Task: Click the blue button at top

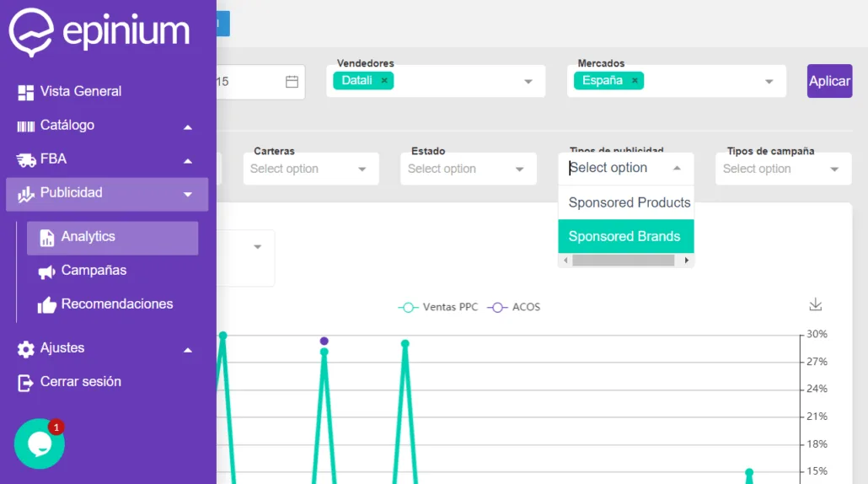Action: click(223, 24)
